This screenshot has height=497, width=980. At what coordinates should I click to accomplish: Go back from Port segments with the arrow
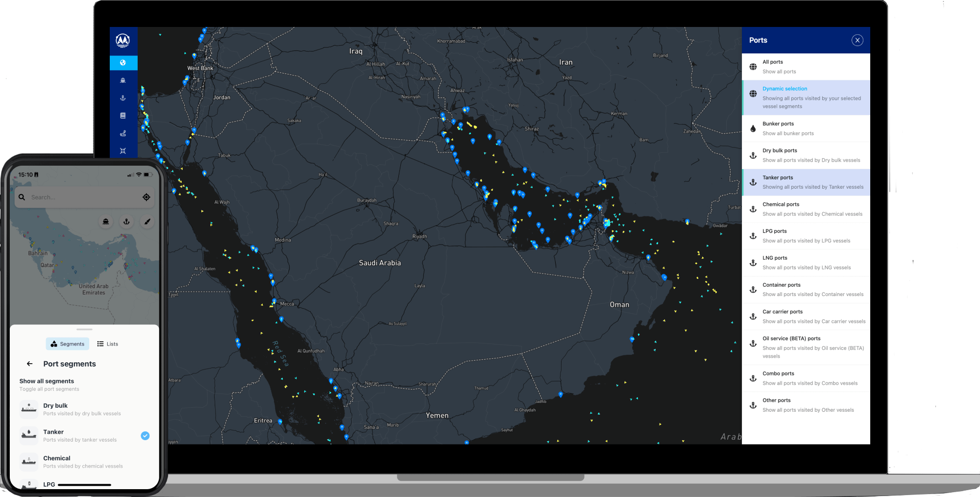29,364
